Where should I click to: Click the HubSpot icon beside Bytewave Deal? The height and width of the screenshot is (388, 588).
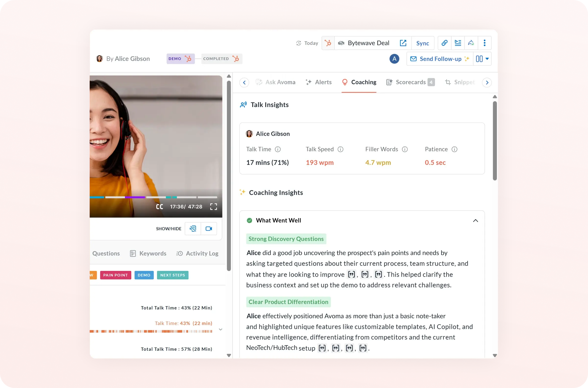328,43
